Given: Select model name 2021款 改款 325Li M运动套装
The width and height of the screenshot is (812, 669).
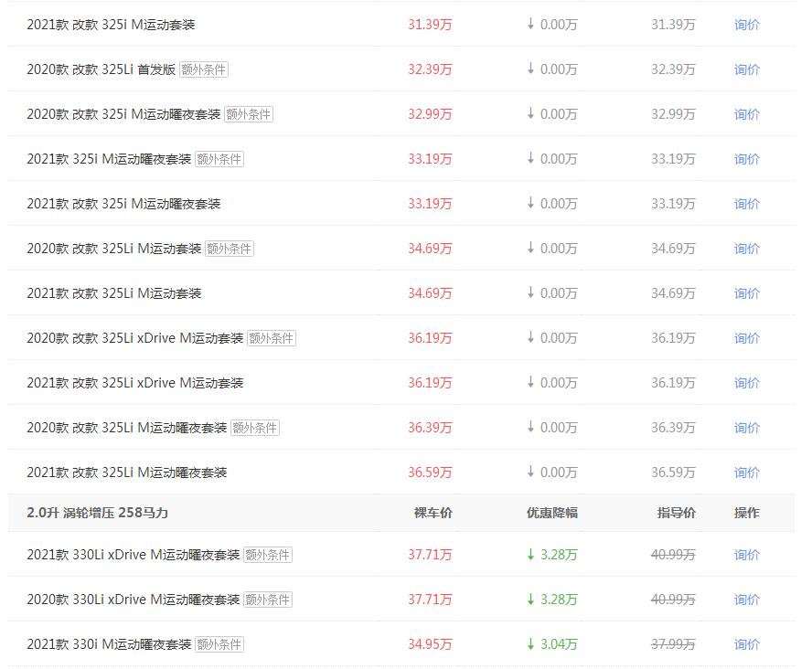Looking at the screenshot, I should click(114, 293).
